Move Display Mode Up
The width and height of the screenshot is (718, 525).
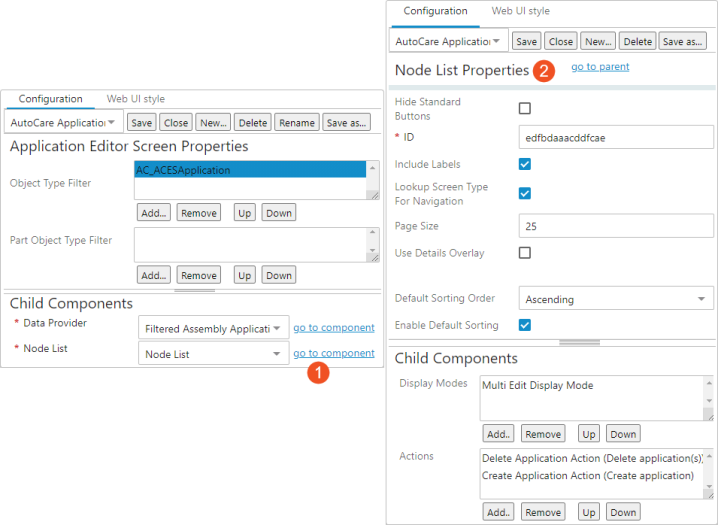pos(589,434)
